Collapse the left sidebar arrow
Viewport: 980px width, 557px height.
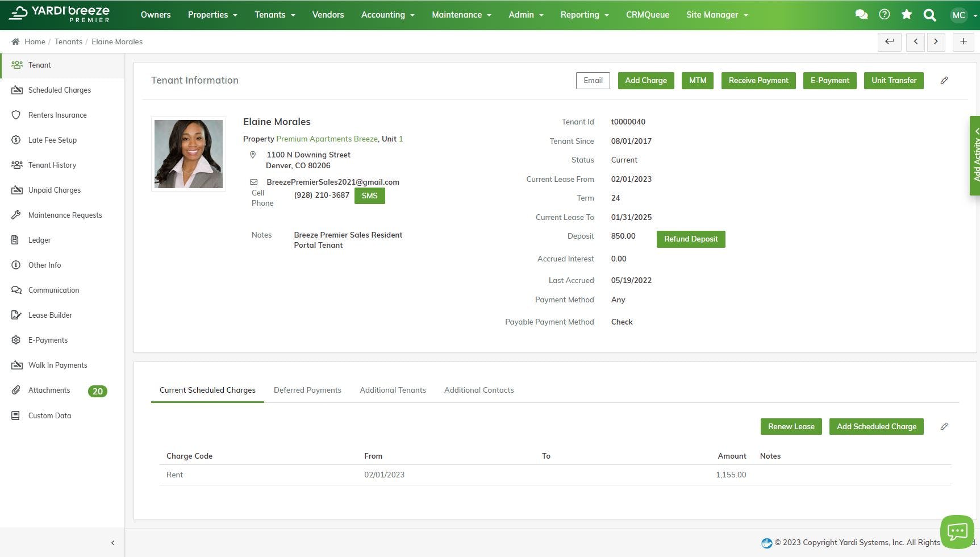click(x=112, y=543)
